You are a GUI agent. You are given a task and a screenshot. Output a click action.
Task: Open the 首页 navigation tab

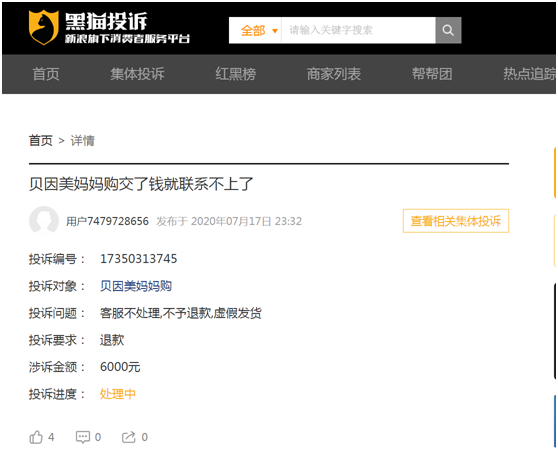46,74
